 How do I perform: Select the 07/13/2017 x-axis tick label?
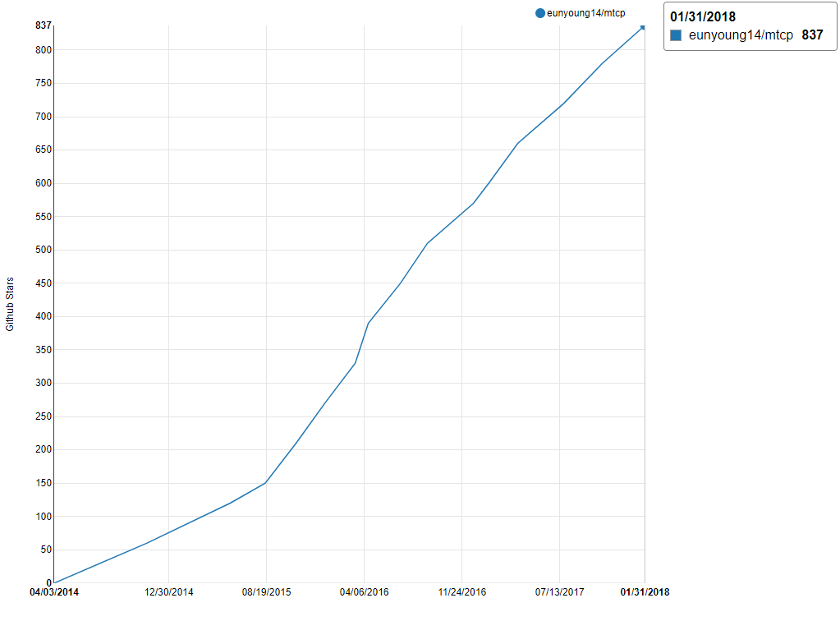point(559,592)
